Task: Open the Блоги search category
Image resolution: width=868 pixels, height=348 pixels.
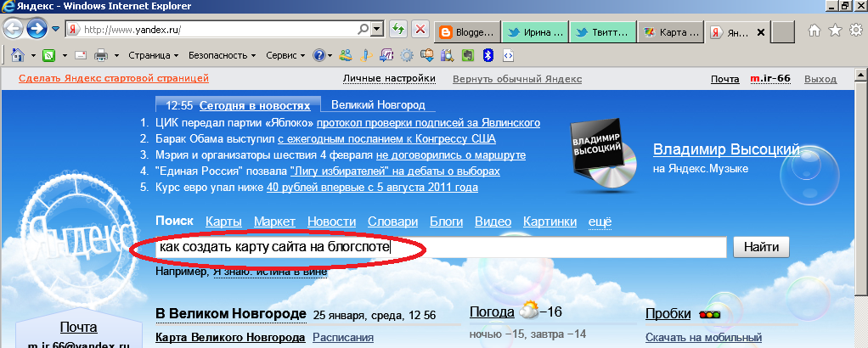Action: 446,222
